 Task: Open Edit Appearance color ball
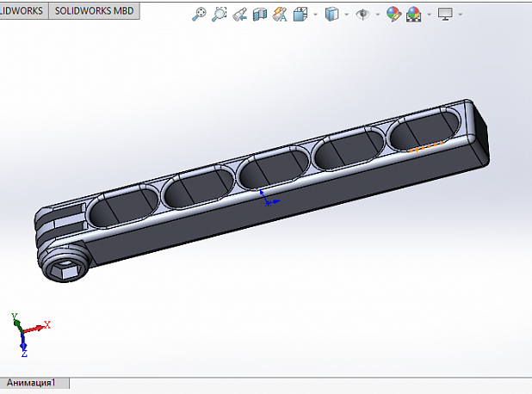pyautogui.click(x=393, y=14)
